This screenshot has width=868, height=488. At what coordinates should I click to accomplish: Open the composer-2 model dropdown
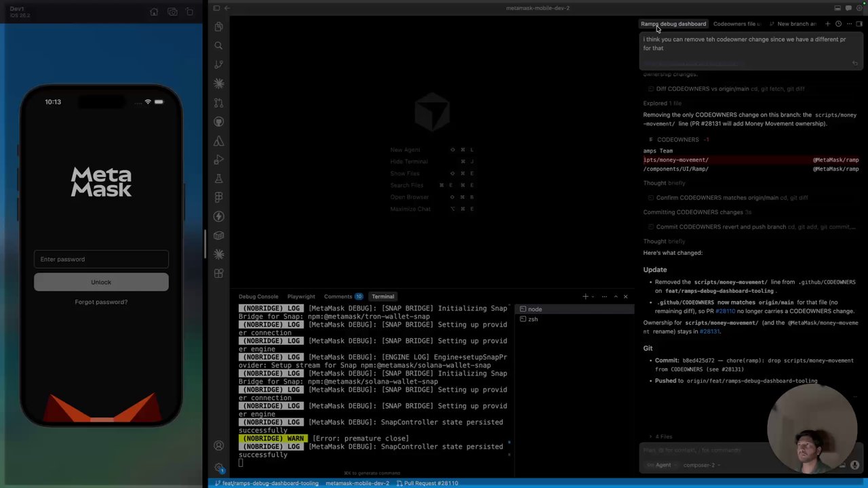click(701, 465)
